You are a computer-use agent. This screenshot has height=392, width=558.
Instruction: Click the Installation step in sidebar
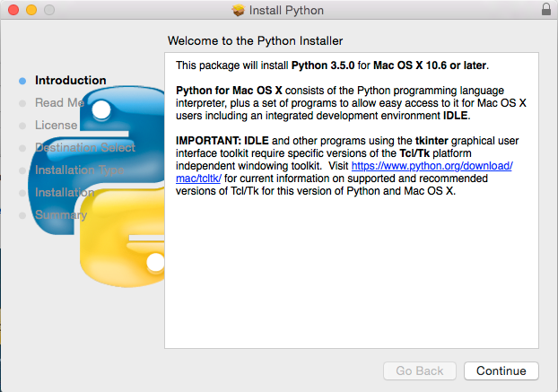point(64,192)
